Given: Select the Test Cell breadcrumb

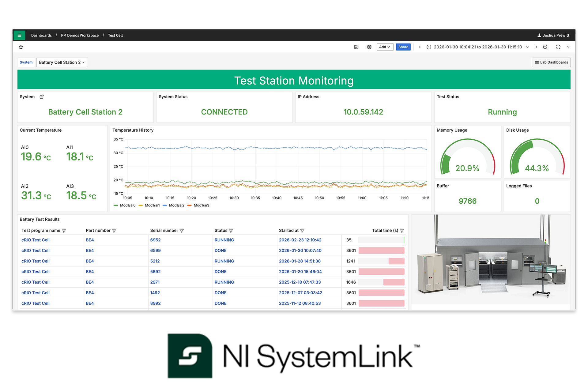Looking at the screenshot, I should (115, 35).
